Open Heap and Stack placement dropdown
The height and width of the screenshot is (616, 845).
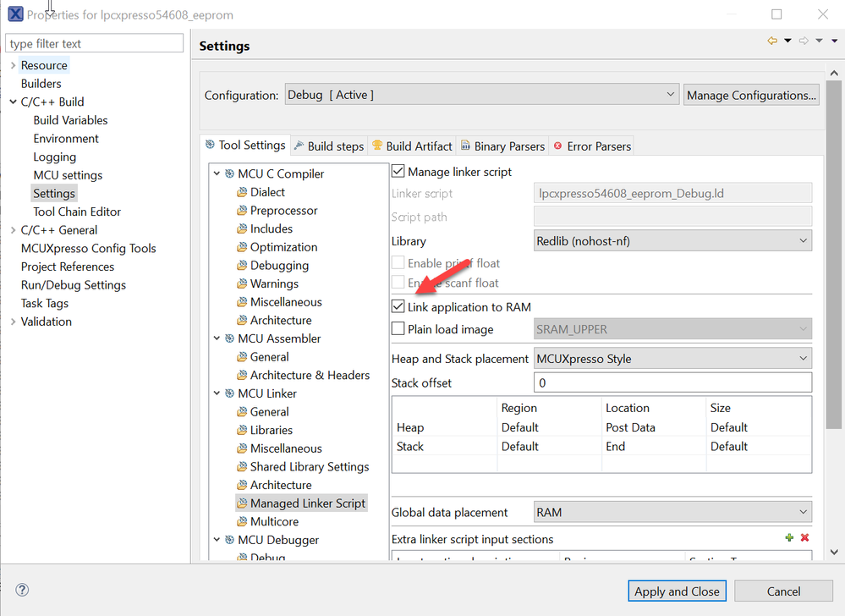[673, 359]
